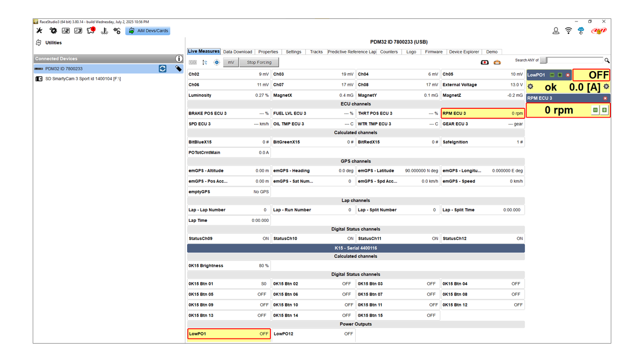Click the K15 - Serial 4400116 header
The image size is (644, 362).
[356, 248]
